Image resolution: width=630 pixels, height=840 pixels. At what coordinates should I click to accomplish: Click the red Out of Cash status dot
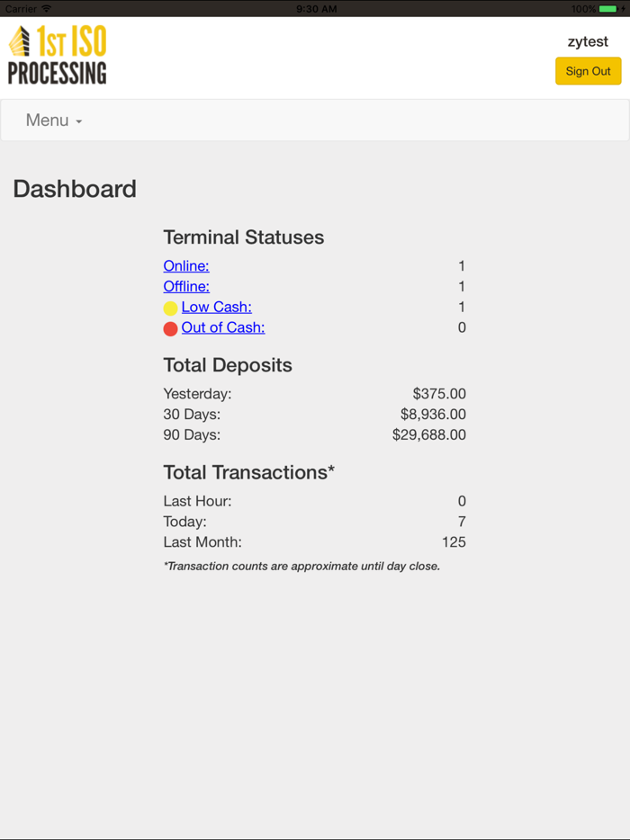[170, 328]
